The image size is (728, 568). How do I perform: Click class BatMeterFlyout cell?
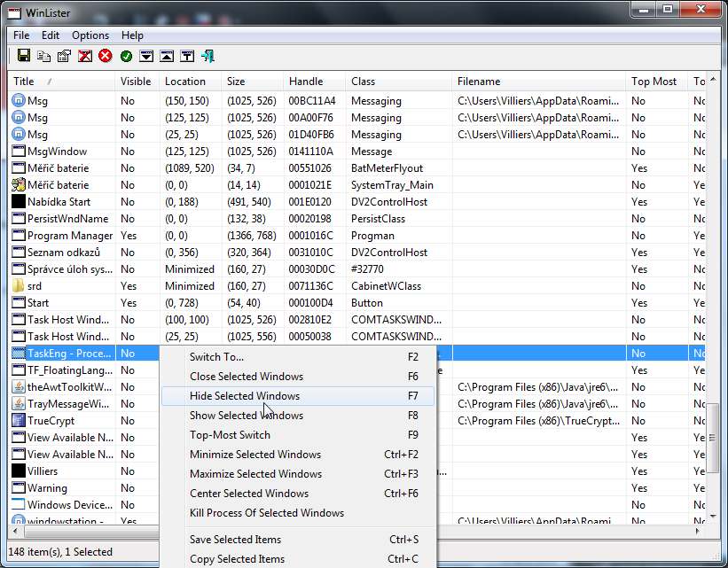pos(387,168)
